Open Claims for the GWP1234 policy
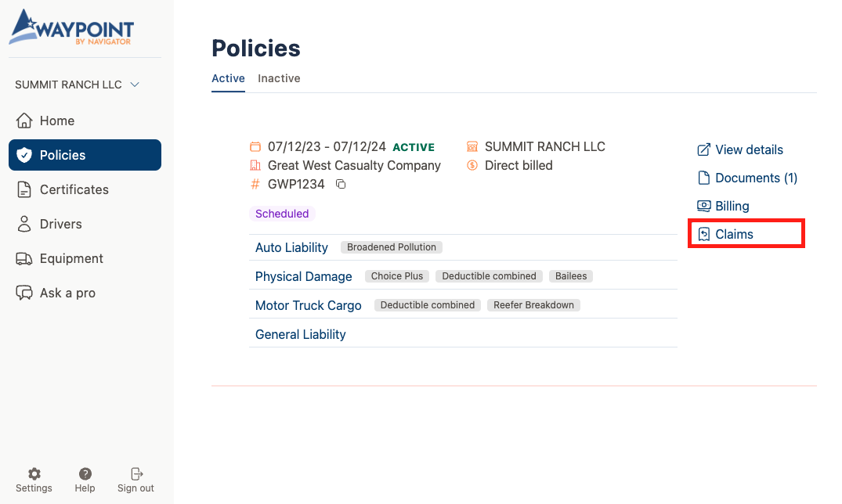This screenshot has height=504, width=842. [734, 233]
